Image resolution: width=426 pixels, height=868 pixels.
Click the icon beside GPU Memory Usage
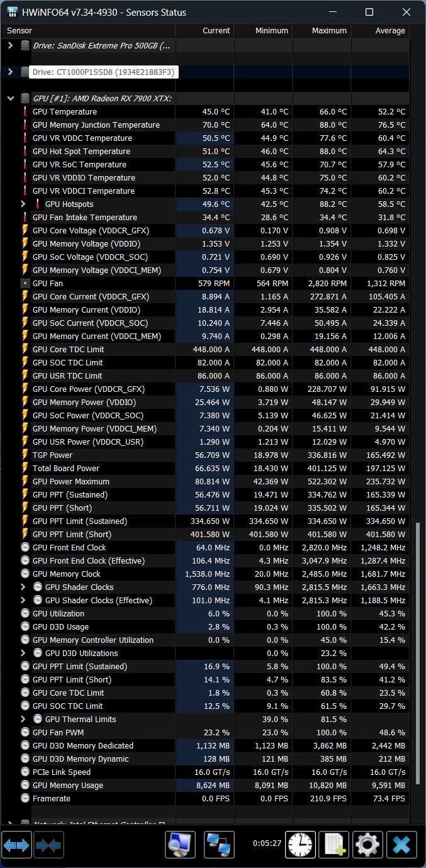(25, 785)
